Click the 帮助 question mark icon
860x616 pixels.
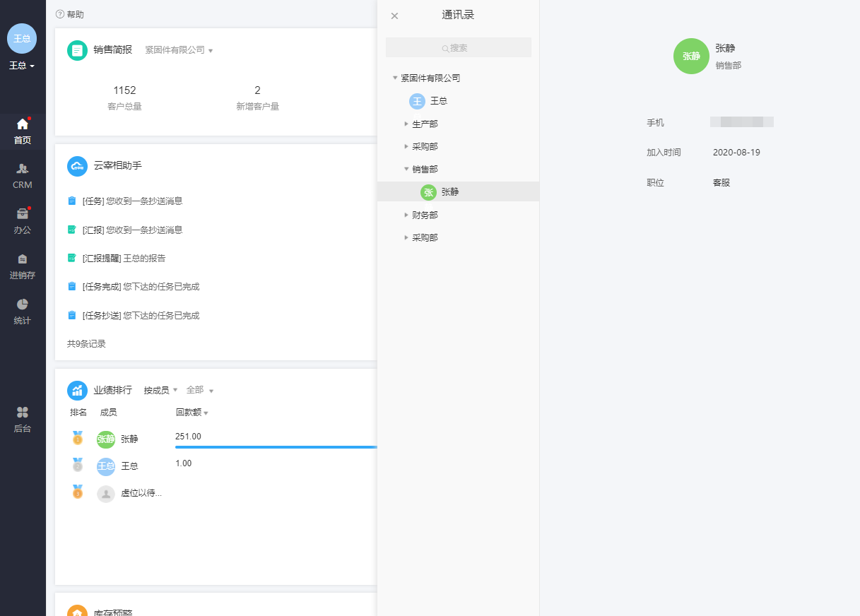pyautogui.click(x=59, y=14)
